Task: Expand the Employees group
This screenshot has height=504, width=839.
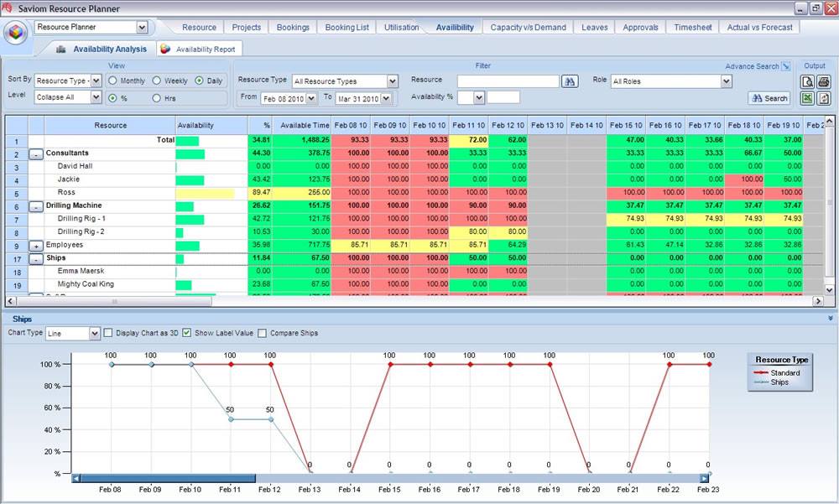Action: [x=36, y=246]
